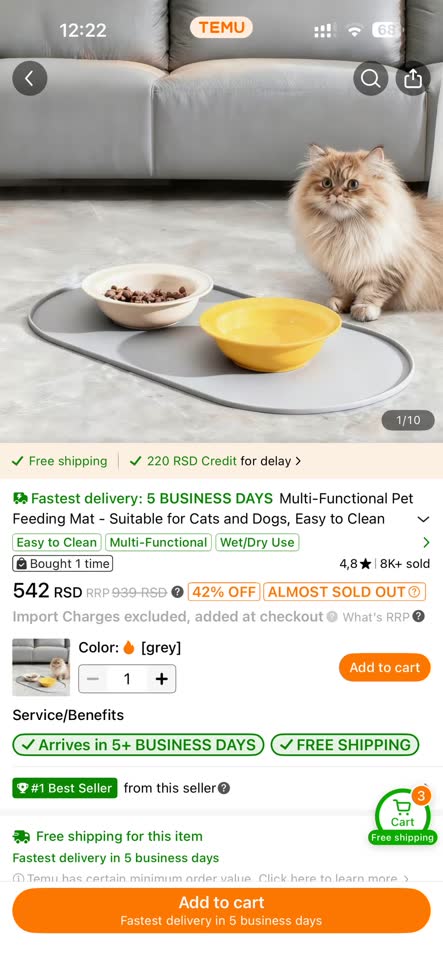443x960 pixels.
Task: Tap the small orange Add to cart button
Action: 385,667
